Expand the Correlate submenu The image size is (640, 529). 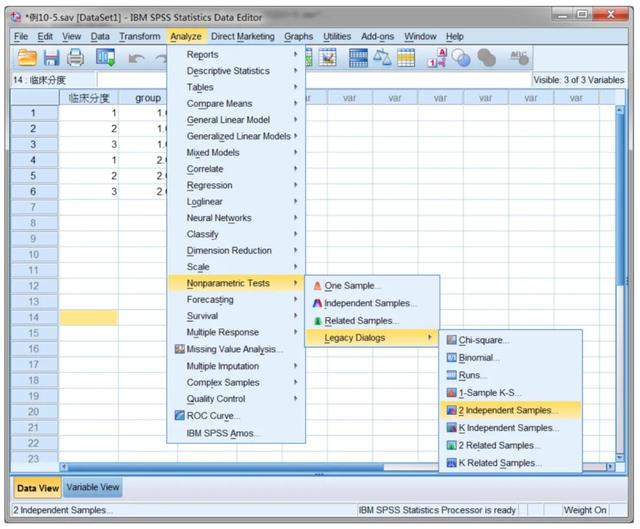236,169
